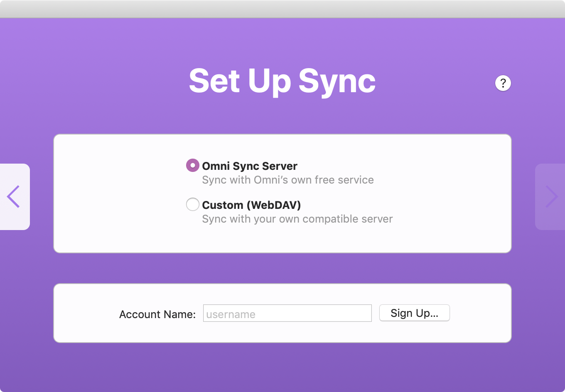Click the 'Account Name:' label
Viewport: 565px width, 392px height.
(x=157, y=314)
